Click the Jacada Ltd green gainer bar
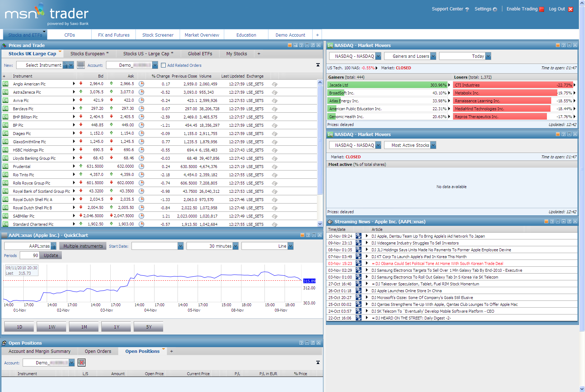The width and height of the screenshot is (585, 392). [387, 85]
